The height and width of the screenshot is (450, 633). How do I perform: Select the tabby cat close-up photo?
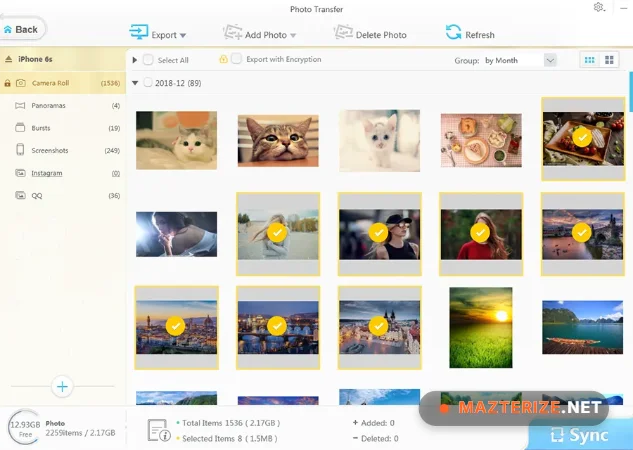pos(278,141)
